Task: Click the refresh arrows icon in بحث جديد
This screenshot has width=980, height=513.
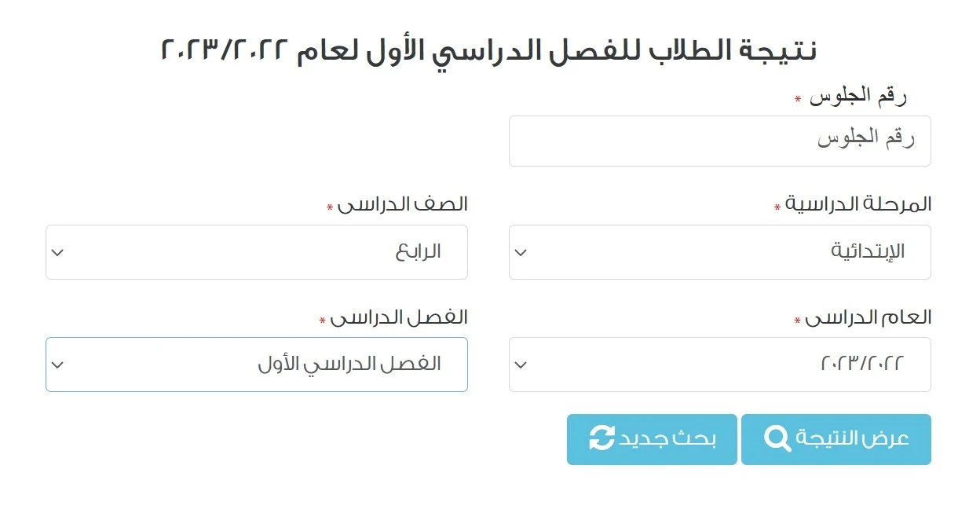Action: pyautogui.click(x=602, y=439)
